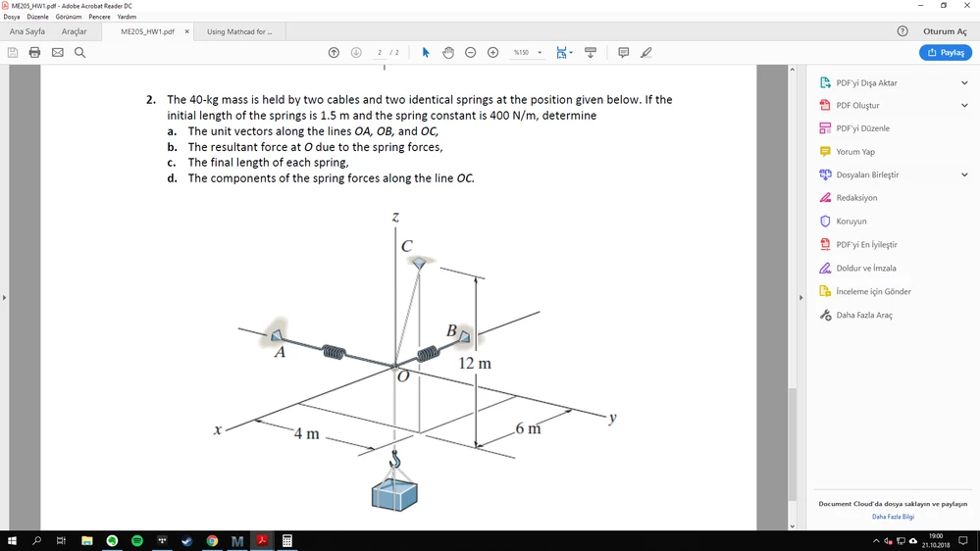This screenshot has height=551, width=980.
Task: Close the ME205_HW1.pdf tab
Action: pos(186,31)
